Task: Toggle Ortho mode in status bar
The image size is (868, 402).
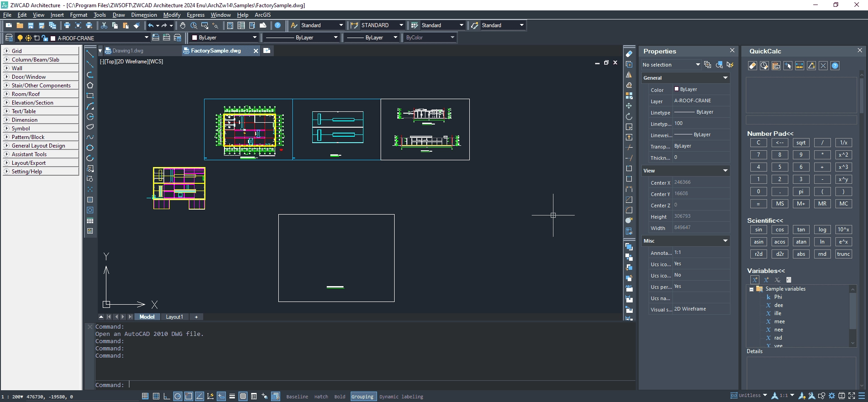Action: coord(167,396)
